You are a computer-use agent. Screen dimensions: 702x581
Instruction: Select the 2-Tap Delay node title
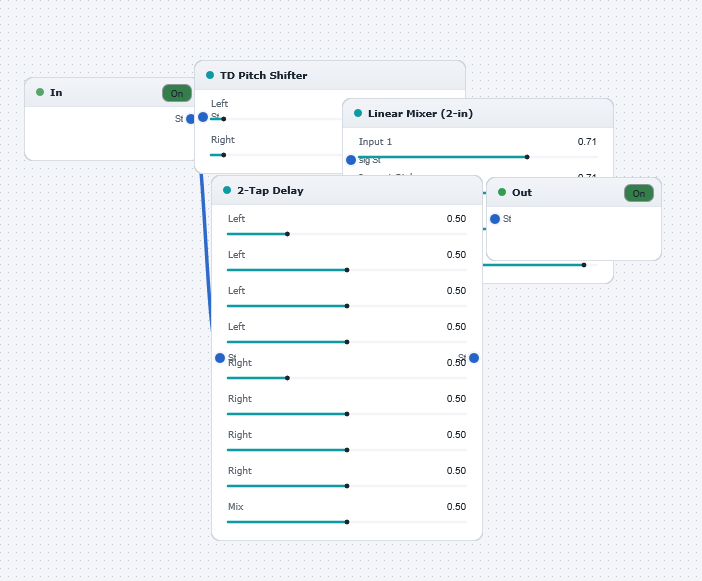(x=270, y=190)
